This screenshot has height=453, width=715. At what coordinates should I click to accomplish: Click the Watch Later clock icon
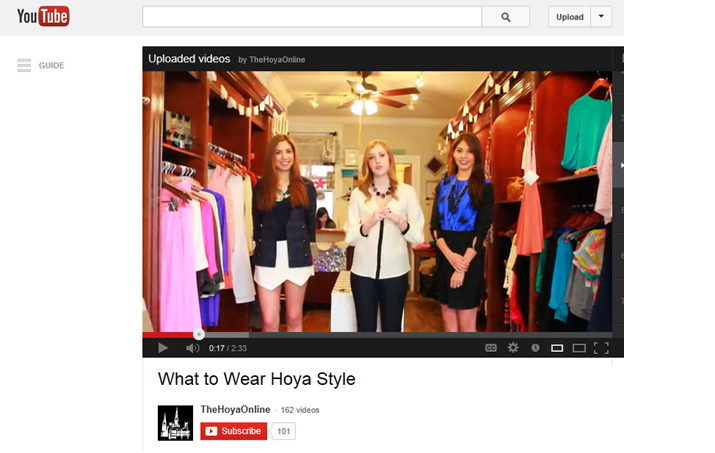click(x=535, y=348)
